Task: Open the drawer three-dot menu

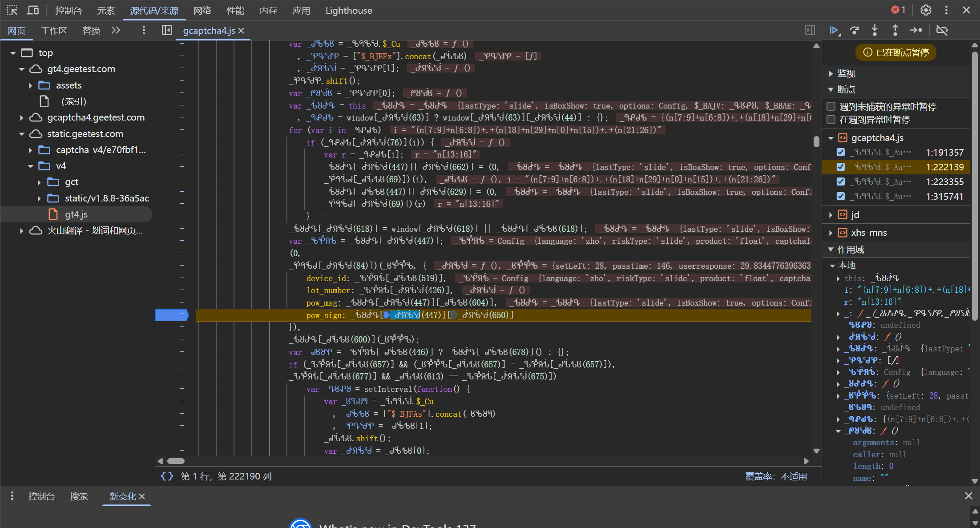Action: pos(12,496)
